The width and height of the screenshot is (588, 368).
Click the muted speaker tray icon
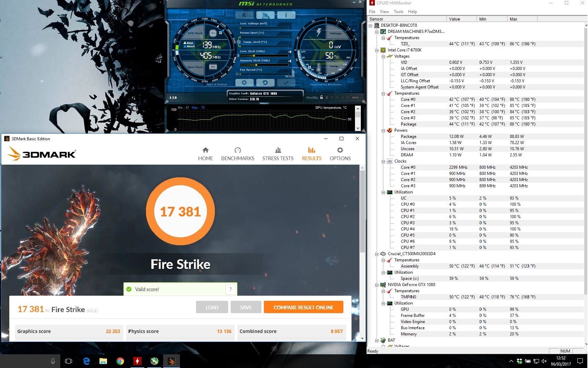pos(544,361)
